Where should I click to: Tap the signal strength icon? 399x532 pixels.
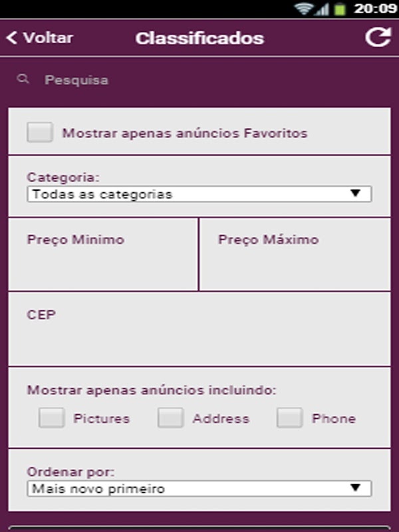tap(323, 9)
